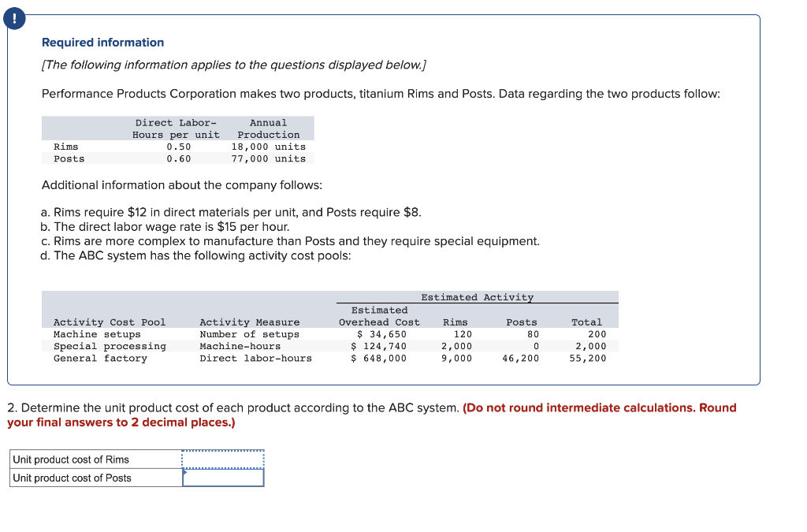The width and height of the screenshot is (807, 532).
Task: Click the Unit product cost of Posts label
Action: tap(71, 476)
